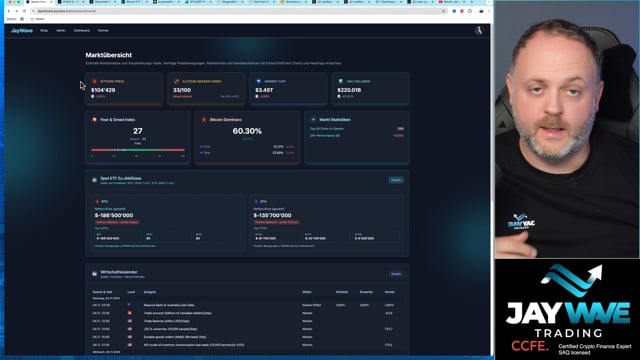The image size is (640, 360).
Task: Click the JayWave logo in the navbar
Action: click(22, 31)
